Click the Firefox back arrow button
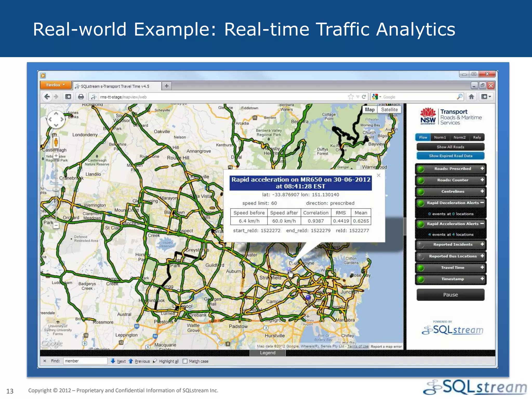Image resolution: width=532 pixels, height=399 pixels. click(47, 97)
